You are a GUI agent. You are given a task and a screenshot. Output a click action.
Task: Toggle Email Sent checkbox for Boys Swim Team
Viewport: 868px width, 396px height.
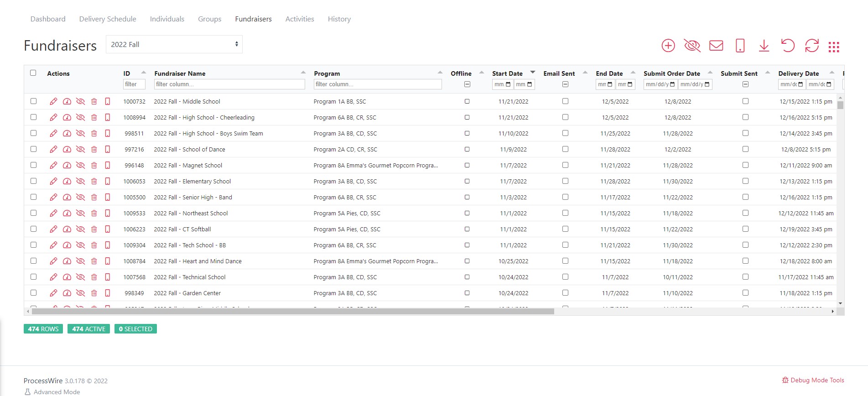(x=565, y=133)
